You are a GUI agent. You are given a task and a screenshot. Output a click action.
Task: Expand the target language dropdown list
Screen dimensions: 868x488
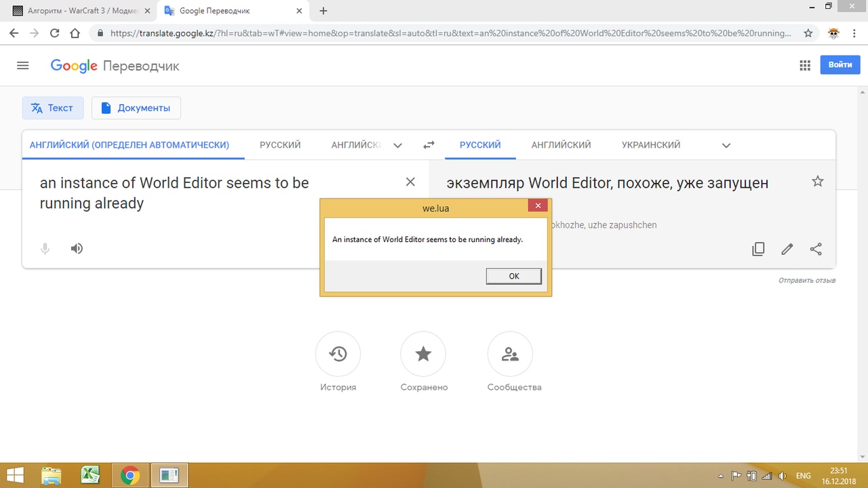(726, 145)
